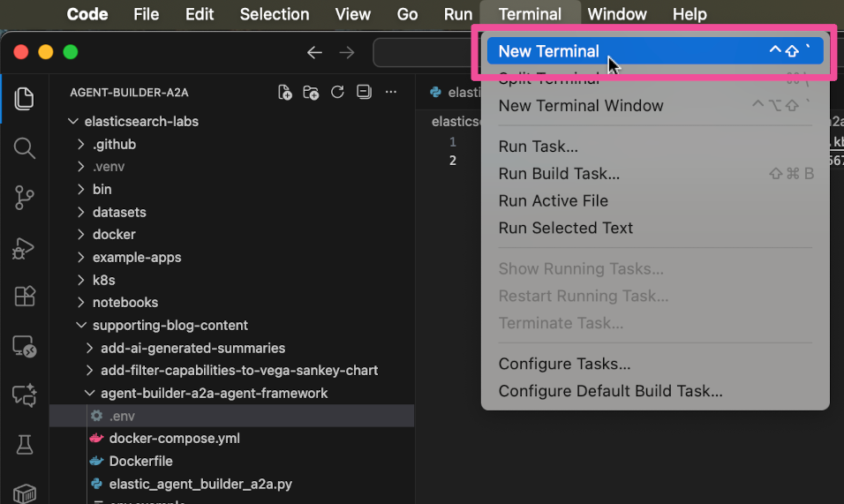Viewport: 844px width, 504px height.
Task: Open the Run and Debug view
Action: [x=24, y=248]
